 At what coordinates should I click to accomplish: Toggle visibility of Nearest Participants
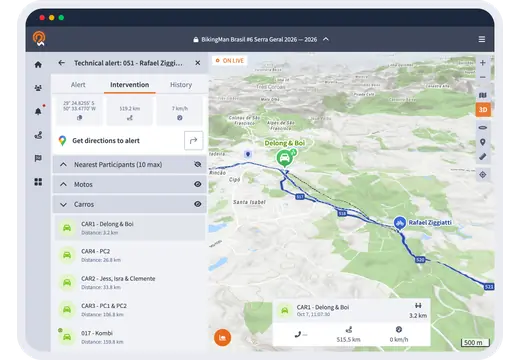point(198,164)
